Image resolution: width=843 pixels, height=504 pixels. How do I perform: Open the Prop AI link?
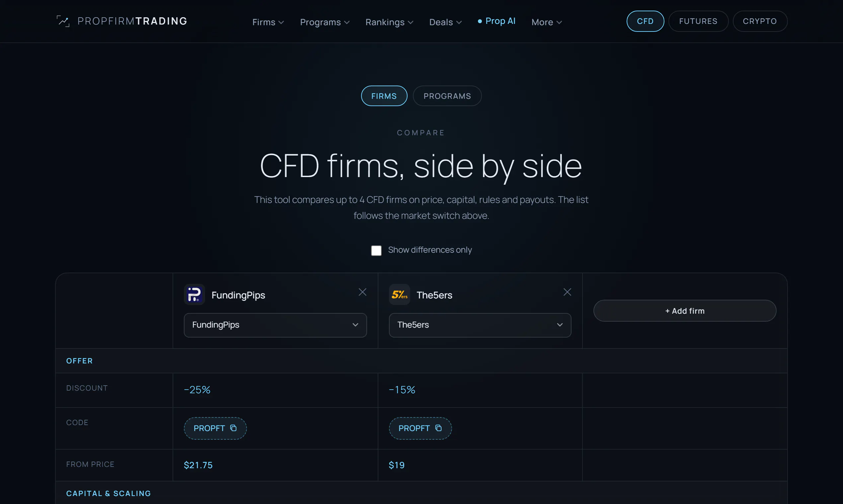(497, 21)
